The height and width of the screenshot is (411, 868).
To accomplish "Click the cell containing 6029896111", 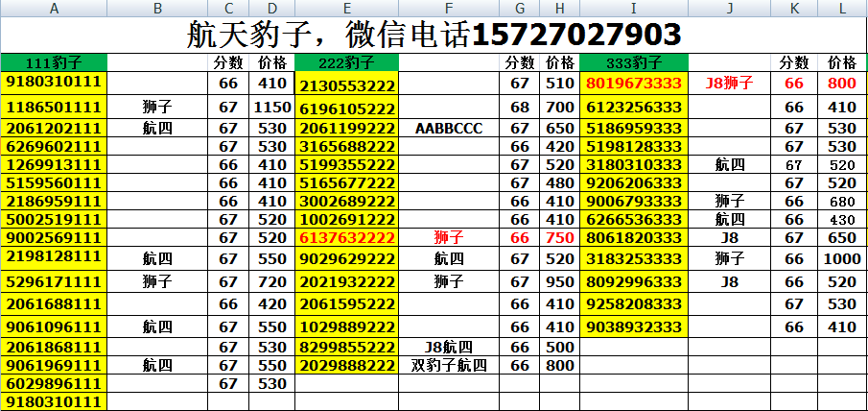I will coord(54,383).
